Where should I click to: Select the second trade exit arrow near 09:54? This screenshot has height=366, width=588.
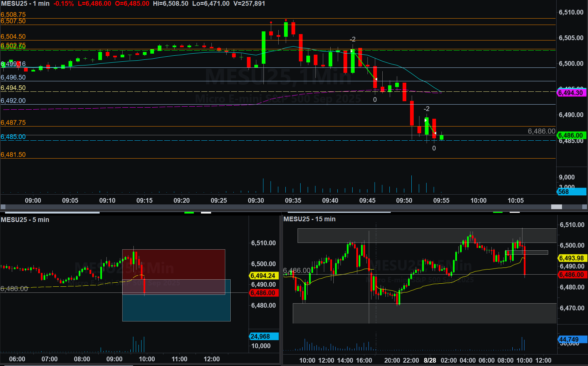[x=435, y=133]
